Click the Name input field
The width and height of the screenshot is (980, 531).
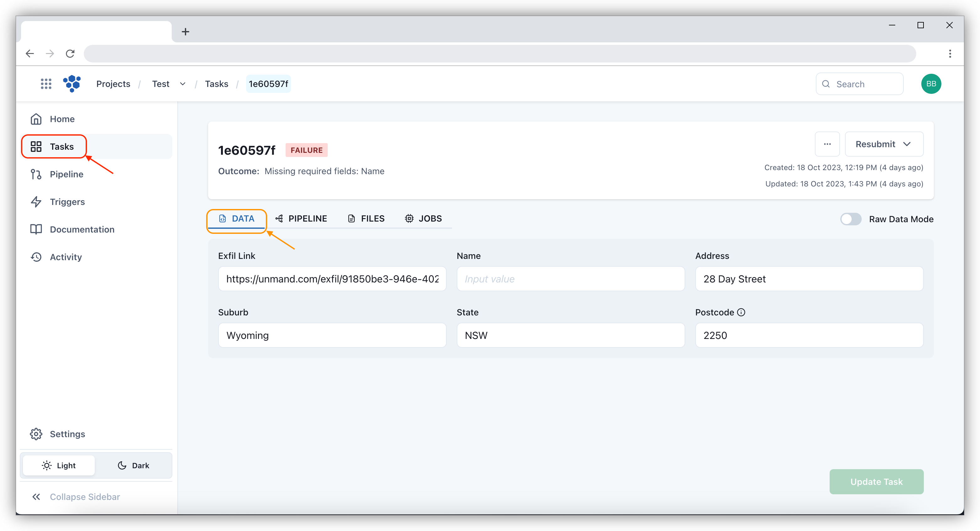tap(570, 279)
